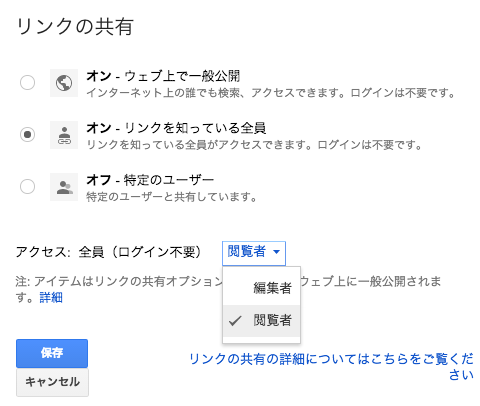Screen dimensions: 480x406
Task: Click the person-with-link icon
Action: pyautogui.click(x=64, y=135)
